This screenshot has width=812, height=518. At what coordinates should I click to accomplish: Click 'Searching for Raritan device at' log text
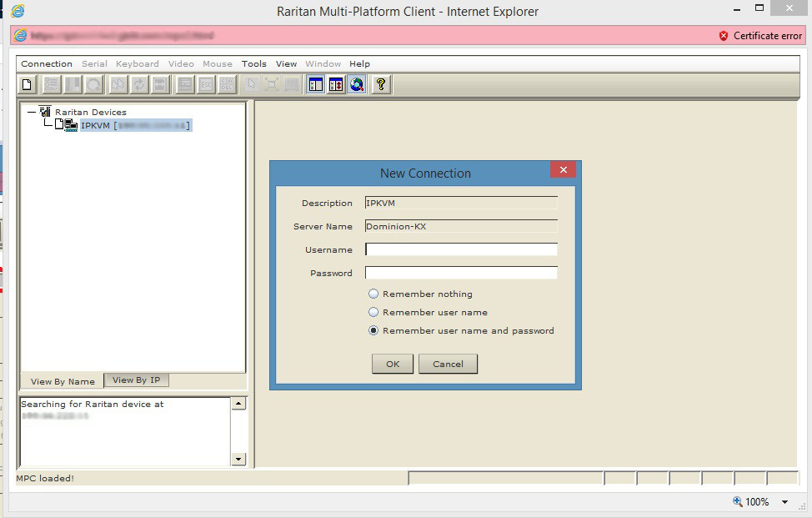coord(93,404)
